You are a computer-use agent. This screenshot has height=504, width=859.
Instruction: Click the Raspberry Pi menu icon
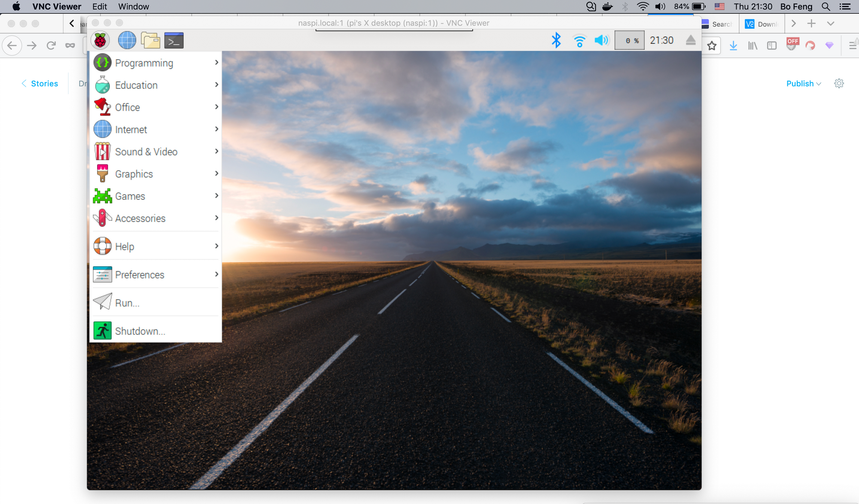(100, 40)
